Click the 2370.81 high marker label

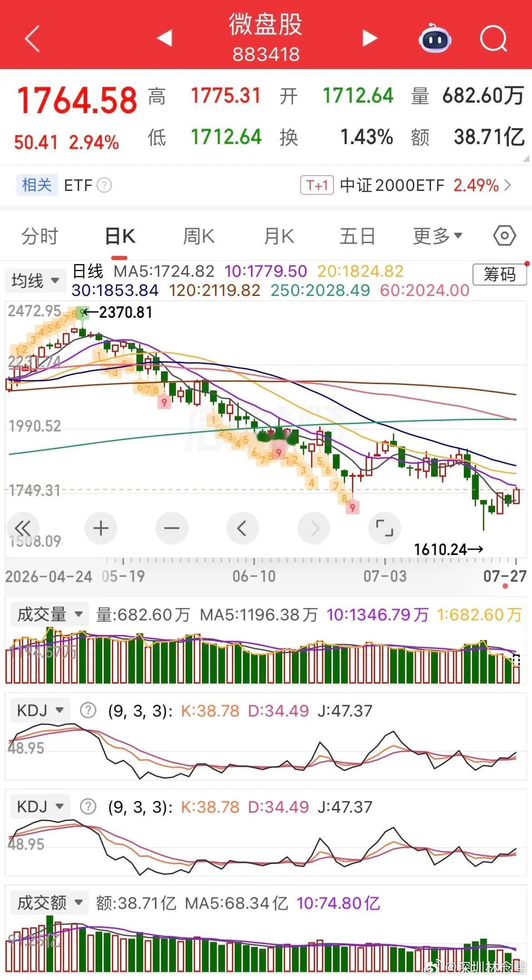tap(125, 312)
